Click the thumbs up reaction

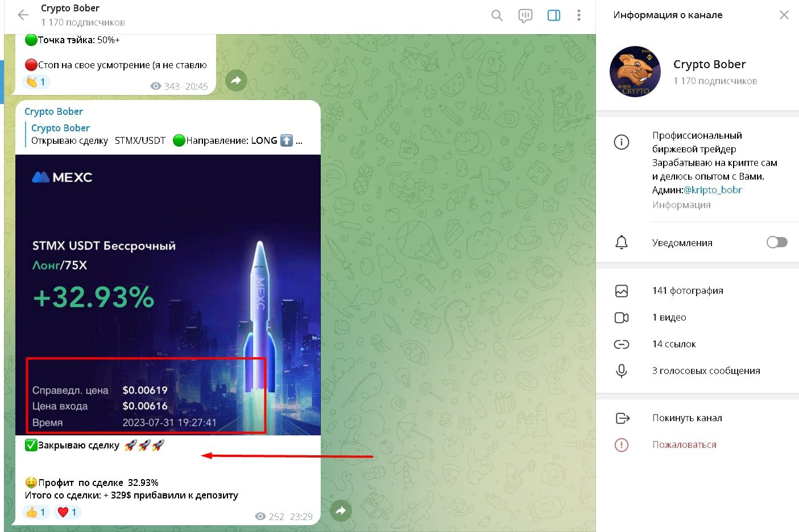click(36, 512)
